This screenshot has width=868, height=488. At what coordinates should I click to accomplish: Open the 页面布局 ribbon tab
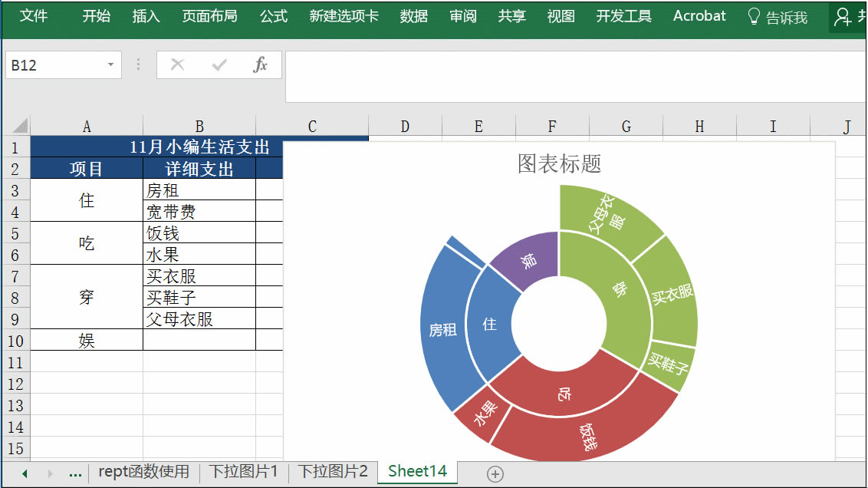(x=210, y=16)
